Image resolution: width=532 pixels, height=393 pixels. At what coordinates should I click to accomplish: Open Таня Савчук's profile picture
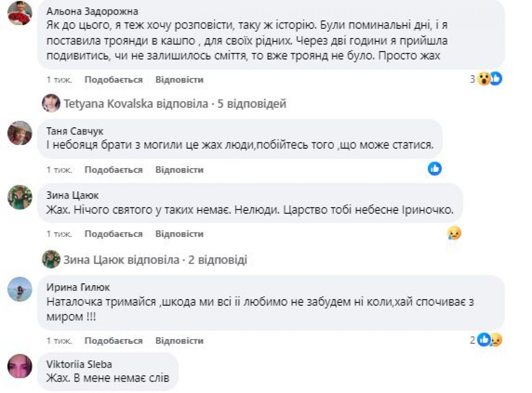[20, 133]
